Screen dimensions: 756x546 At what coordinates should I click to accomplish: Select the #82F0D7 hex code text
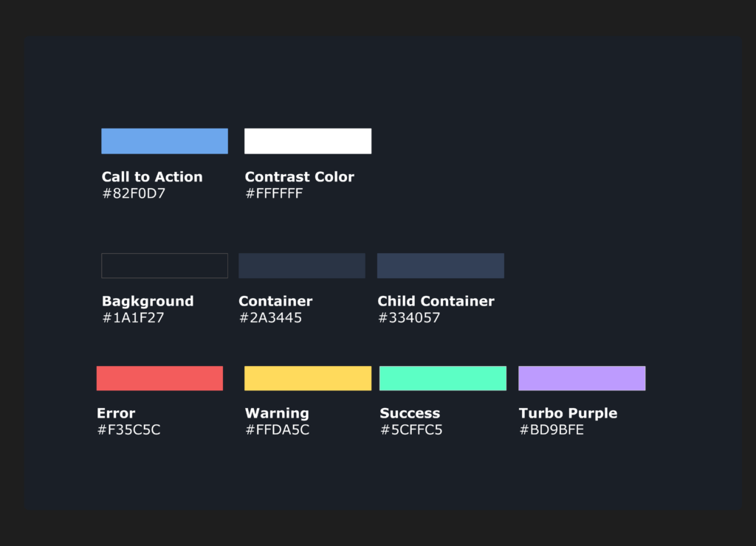pos(134,194)
